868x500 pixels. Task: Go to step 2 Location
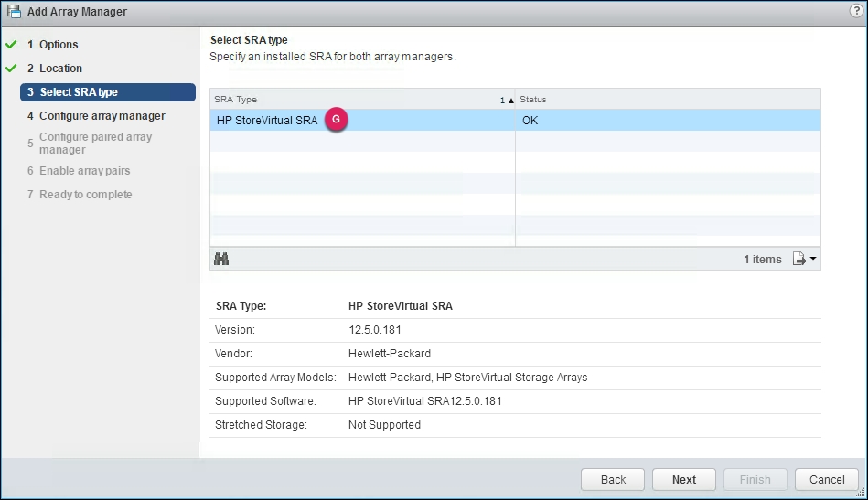[55, 68]
